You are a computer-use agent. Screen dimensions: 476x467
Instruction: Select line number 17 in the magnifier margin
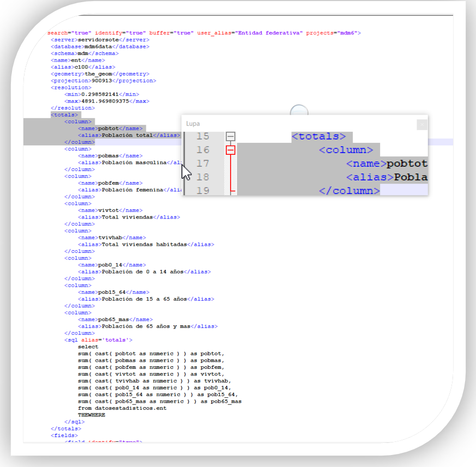[x=202, y=163]
